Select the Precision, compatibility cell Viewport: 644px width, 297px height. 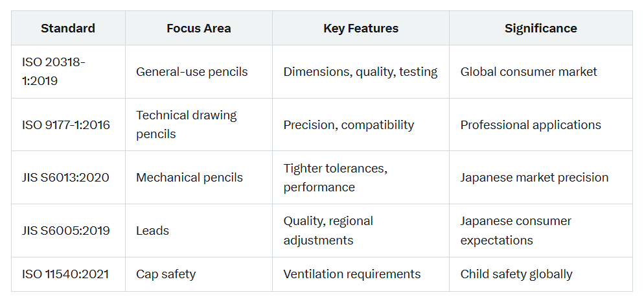coord(361,125)
